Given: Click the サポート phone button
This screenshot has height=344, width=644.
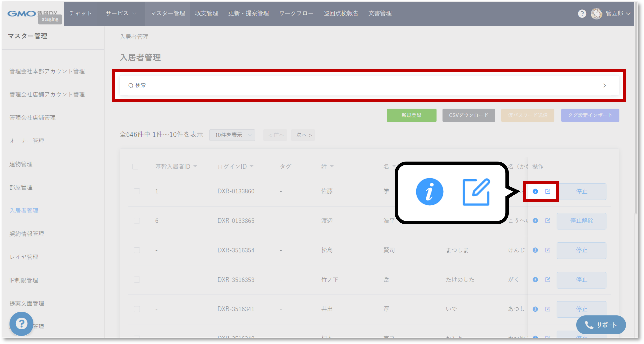Looking at the screenshot, I should (x=601, y=325).
